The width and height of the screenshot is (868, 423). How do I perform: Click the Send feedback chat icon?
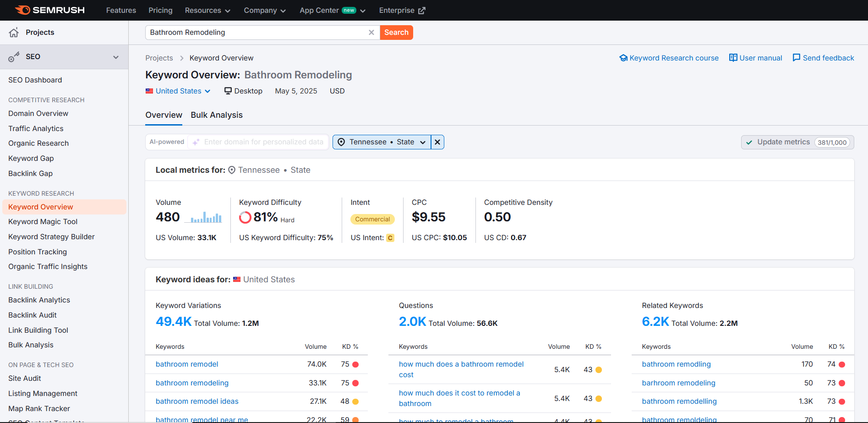[x=797, y=58]
